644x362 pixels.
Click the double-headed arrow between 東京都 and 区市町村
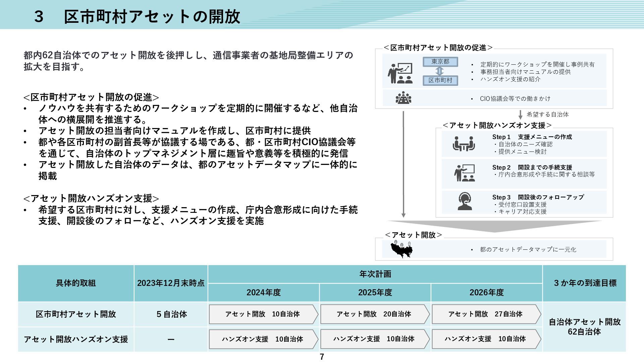440,71
